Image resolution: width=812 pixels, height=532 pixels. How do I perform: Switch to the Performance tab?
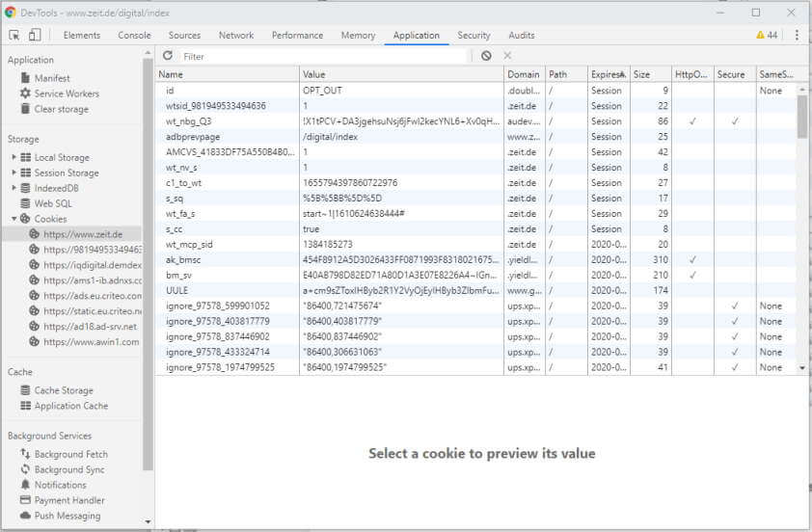coord(297,36)
